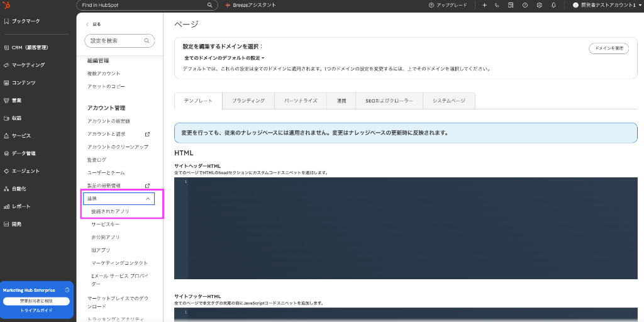Click the 設定を検索 search field
This screenshot has width=644, height=322.
click(119, 41)
